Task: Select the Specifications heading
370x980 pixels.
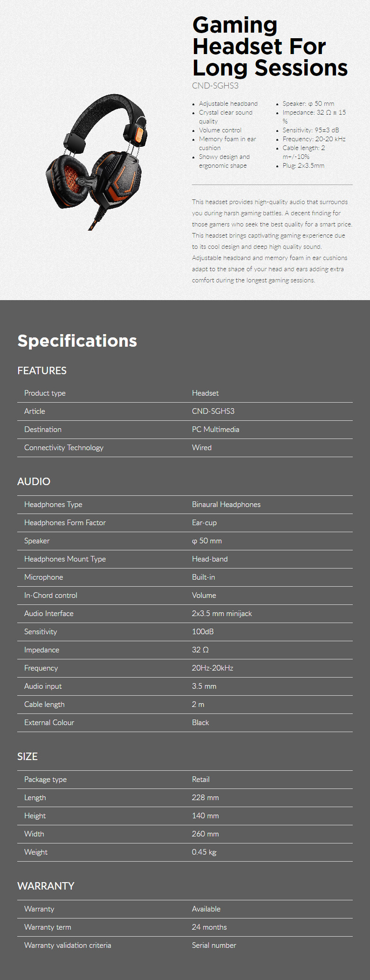Action: coord(77,341)
